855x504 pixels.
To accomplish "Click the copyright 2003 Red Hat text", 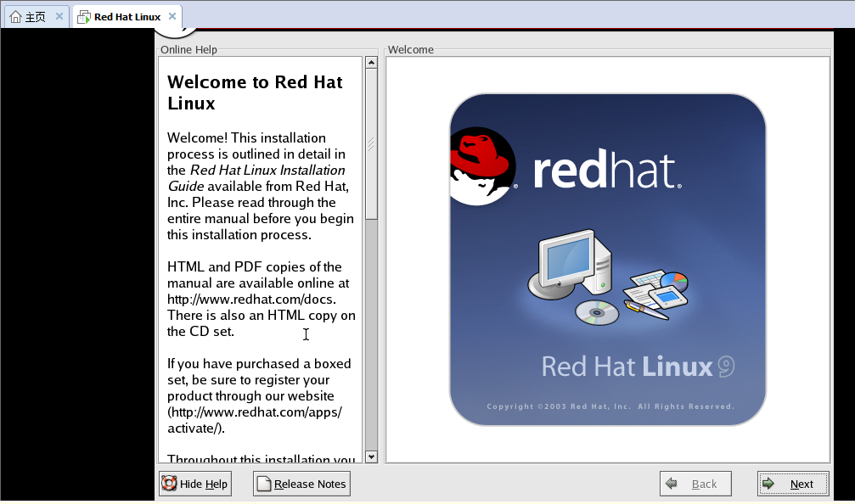I will tap(610, 406).
